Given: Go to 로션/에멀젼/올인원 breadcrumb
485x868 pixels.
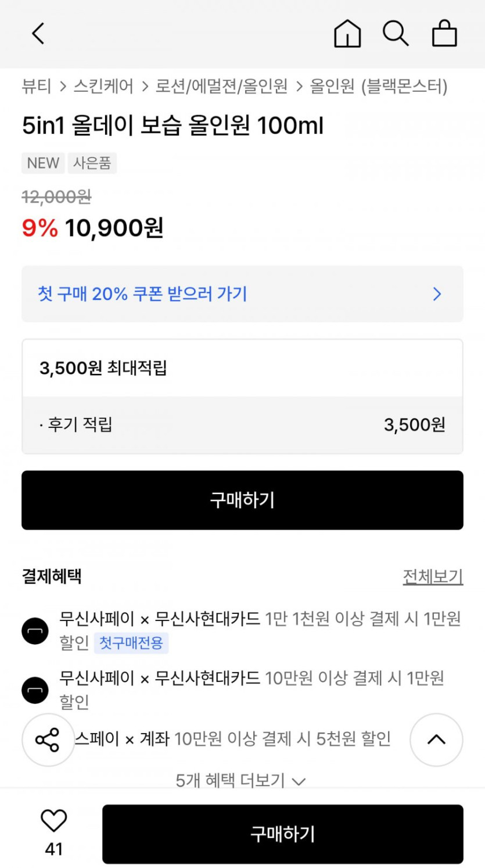Looking at the screenshot, I should click(x=221, y=87).
